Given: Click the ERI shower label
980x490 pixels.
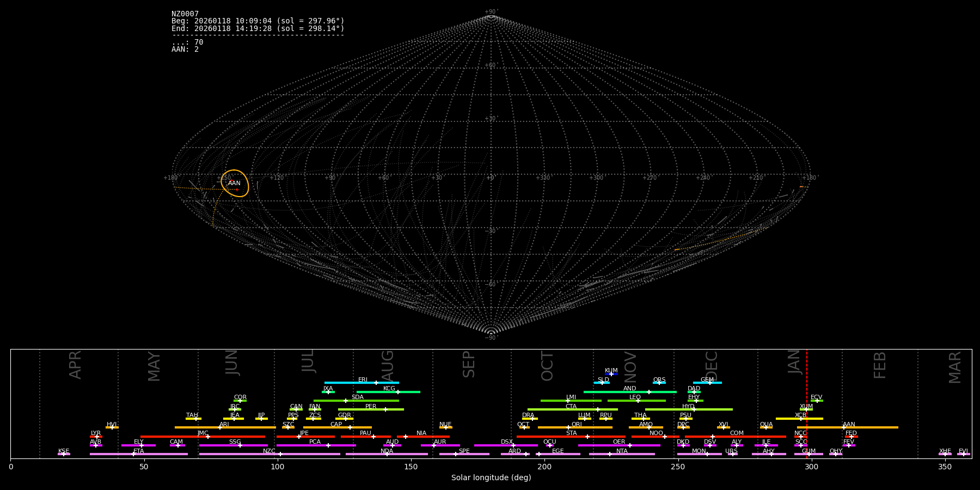Looking at the screenshot, I should tap(363, 380).
